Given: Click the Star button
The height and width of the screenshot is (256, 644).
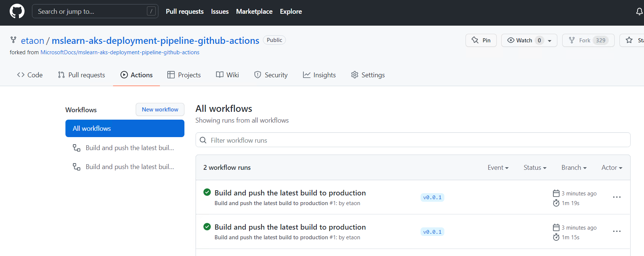Looking at the screenshot, I should [632, 40].
